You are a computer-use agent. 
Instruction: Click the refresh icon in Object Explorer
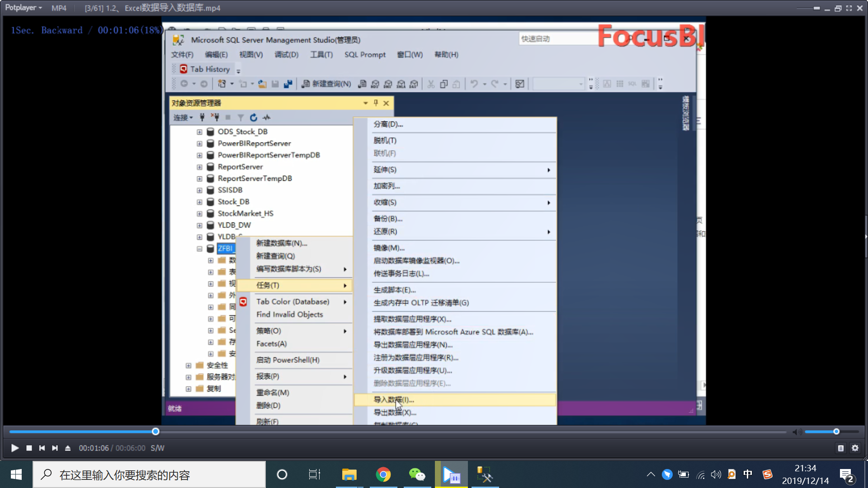click(x=254, y=117)
